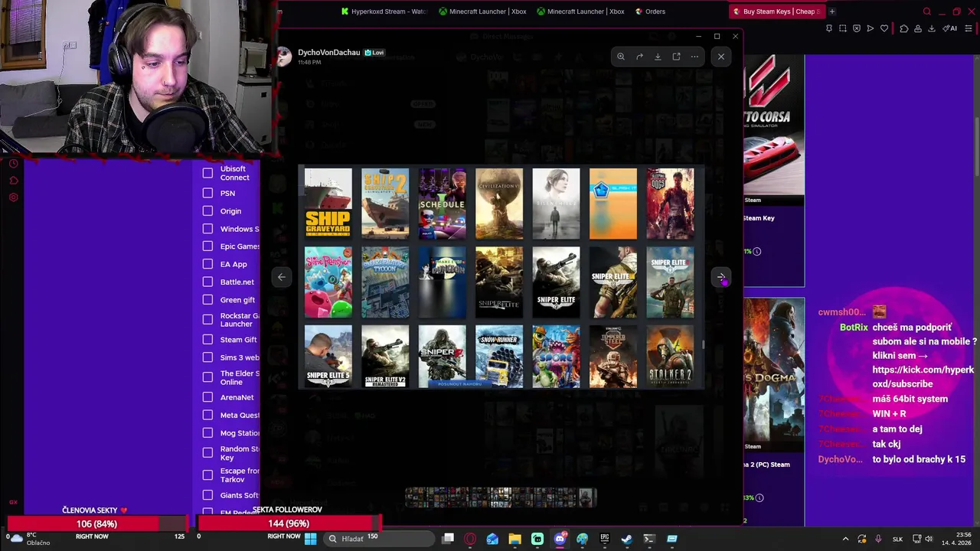The width and height of the screenshot is (980, 551).
Task: Click the Sniper Elite 5 cover
Action: (x=328, y=357)
